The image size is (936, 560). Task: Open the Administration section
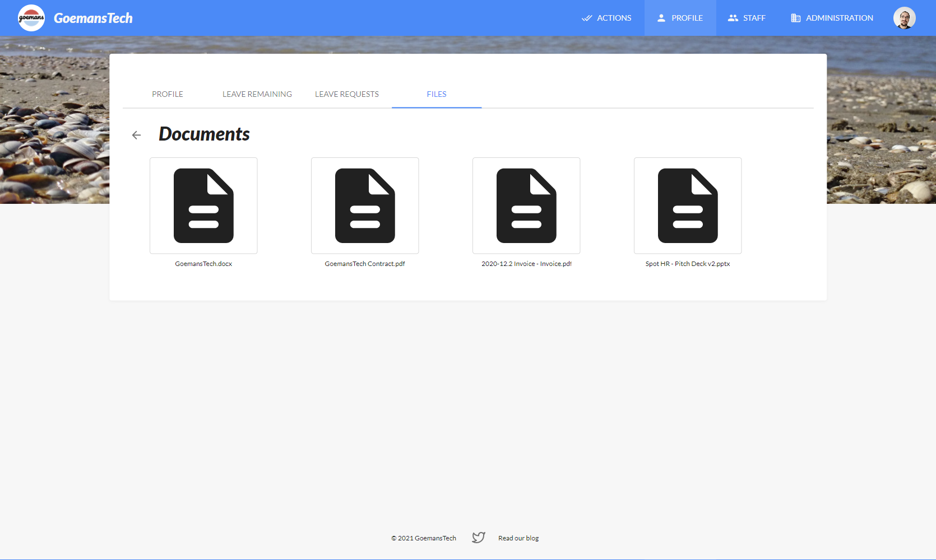click(x=832, y=18)
